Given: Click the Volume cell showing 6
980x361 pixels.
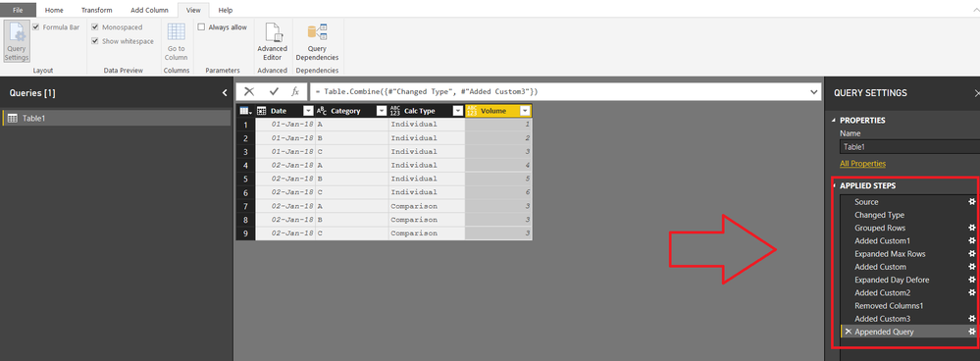Looking at the screenshot, I should [x=498, y=193].
